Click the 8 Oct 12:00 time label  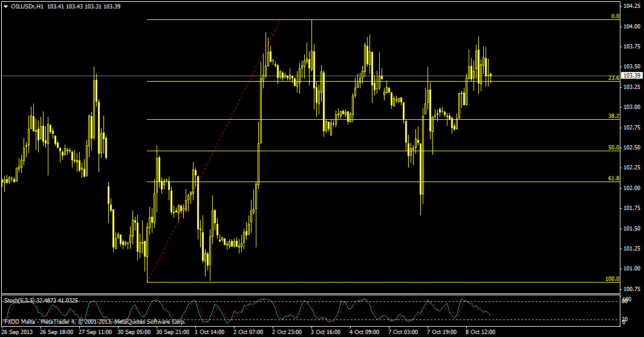click(x=480, y=332)
